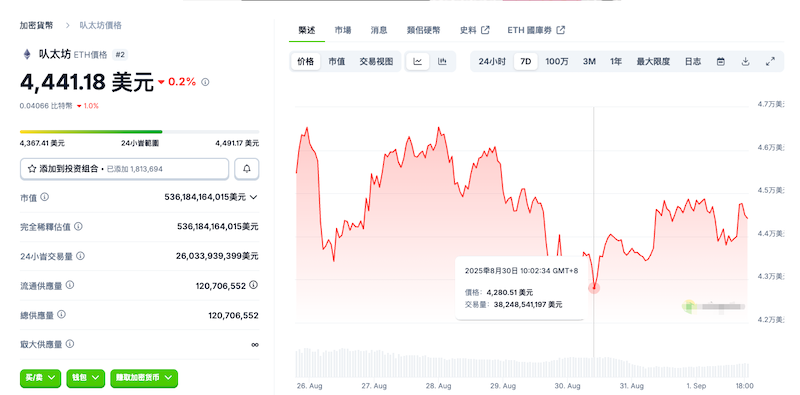Click the 4,491.17 美元 range high value
This screenshot has height=395, width=800.
point(237,143)
